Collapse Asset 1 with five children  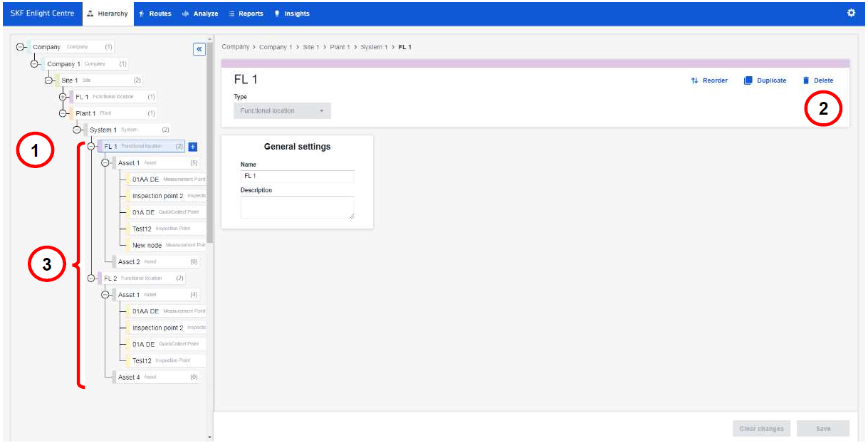pos(105,163)
